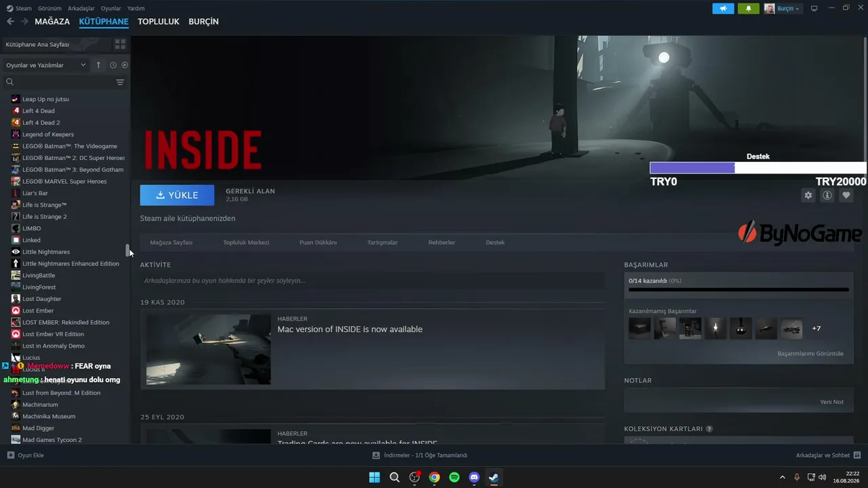Screen dimensions: 868x488
Task: Toggle sort by recent activity clock icon
Action: point(113,65)
